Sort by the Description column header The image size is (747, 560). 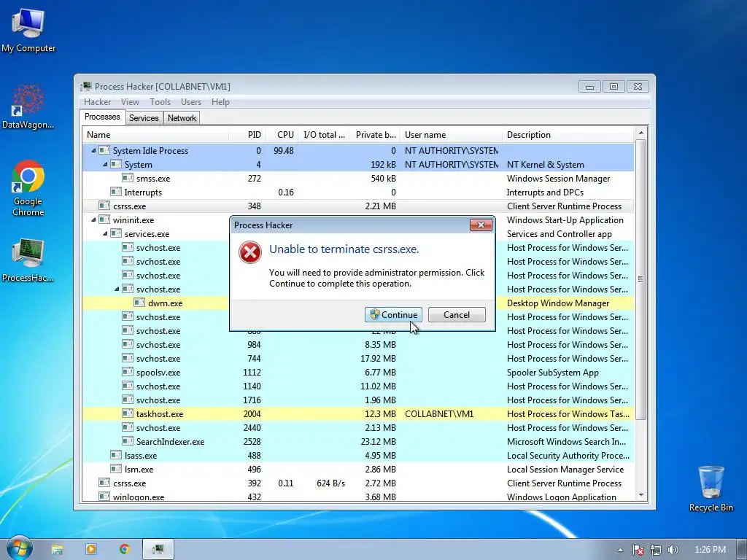point(568,135)
